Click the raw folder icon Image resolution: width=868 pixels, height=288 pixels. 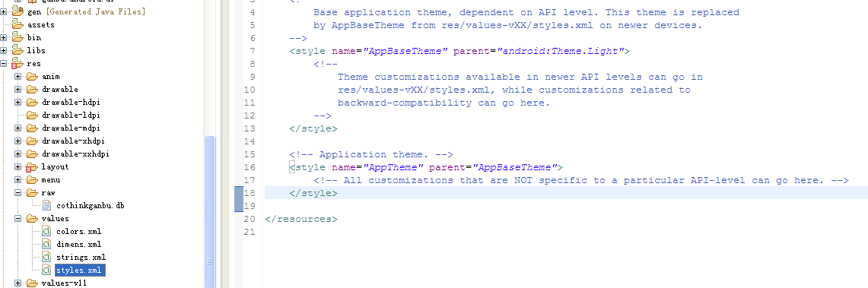pos(32,192)
